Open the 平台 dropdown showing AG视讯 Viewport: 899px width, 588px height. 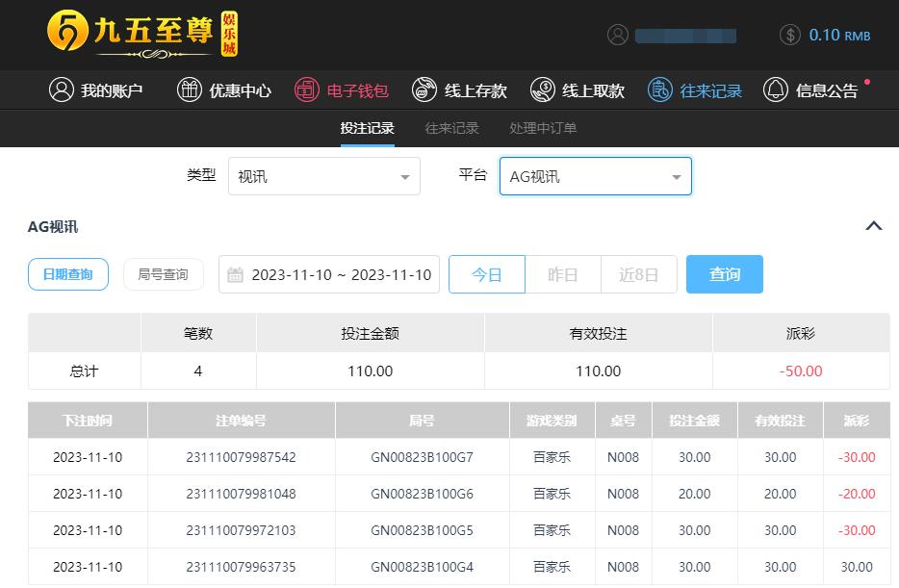[x=595, y=176]
